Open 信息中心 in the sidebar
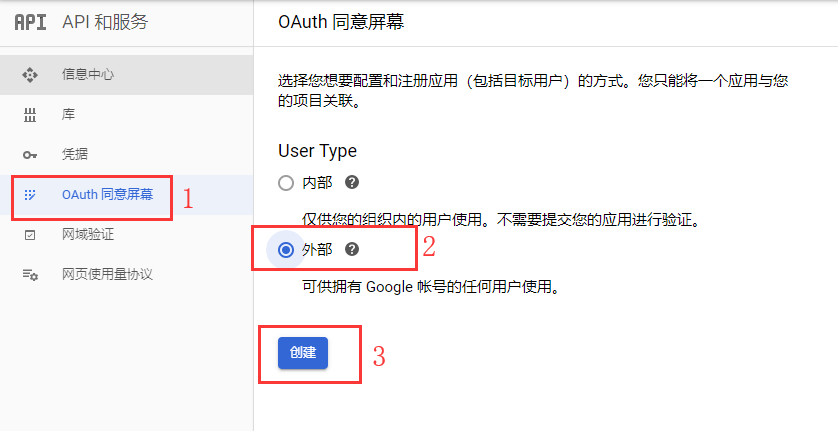The width and height of the screenshot is (838, 431). [x=127, y=75]
